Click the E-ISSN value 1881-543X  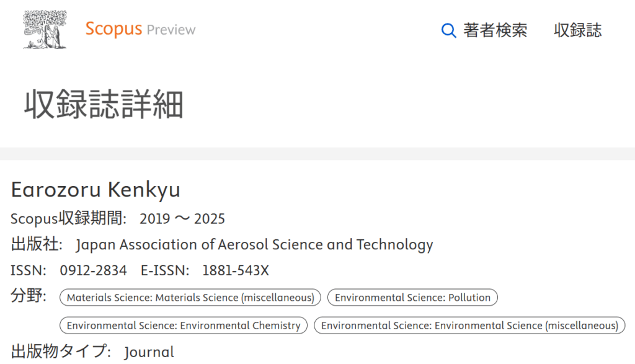pos(236,270)
